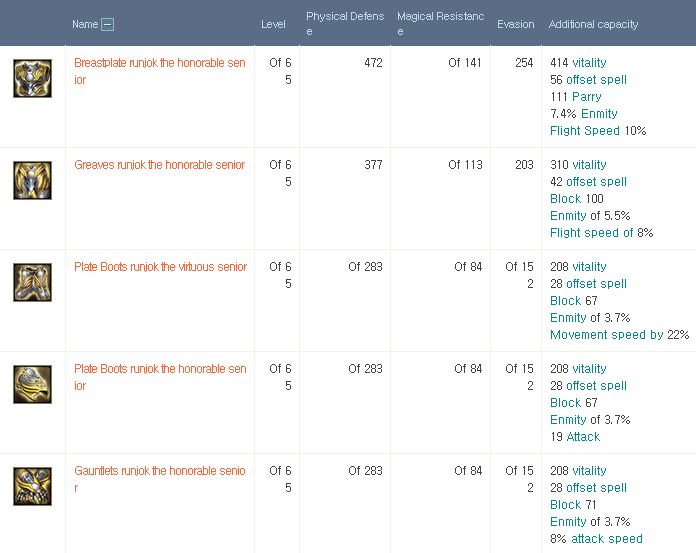Viewport: 696px width, 553px height.
Task: Select the 472 physical defense value
Action: [x=373, y=63]
